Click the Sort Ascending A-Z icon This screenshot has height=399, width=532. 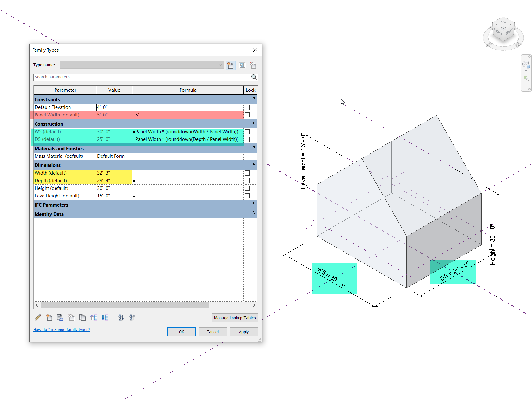[121, 317]
